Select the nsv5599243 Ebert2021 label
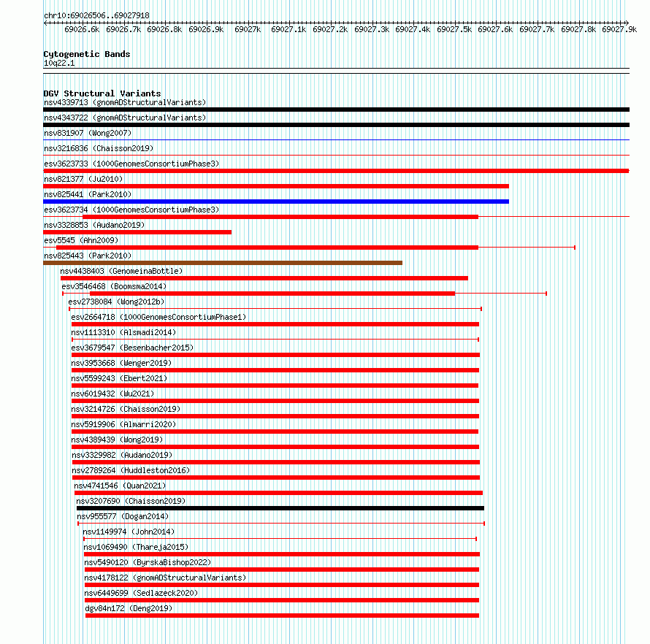The image size is (650, 644). (x=119, y=378)
